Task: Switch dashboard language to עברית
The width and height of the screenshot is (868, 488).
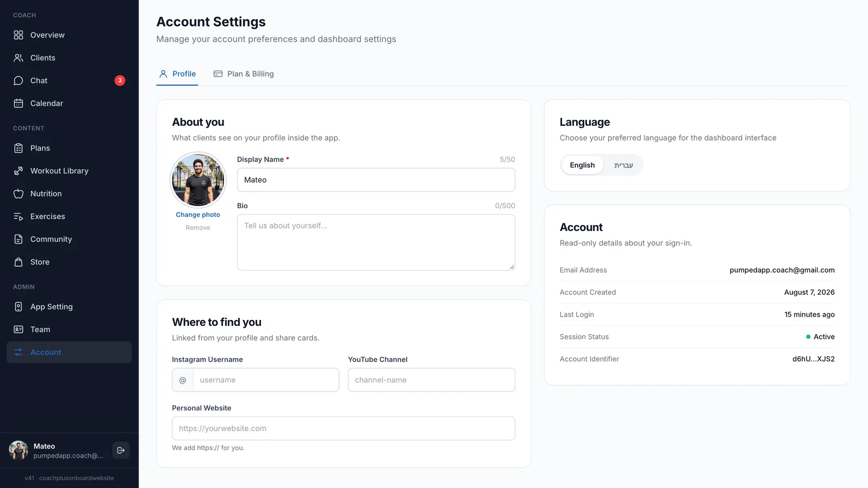Action: click(x=623, y=165)
